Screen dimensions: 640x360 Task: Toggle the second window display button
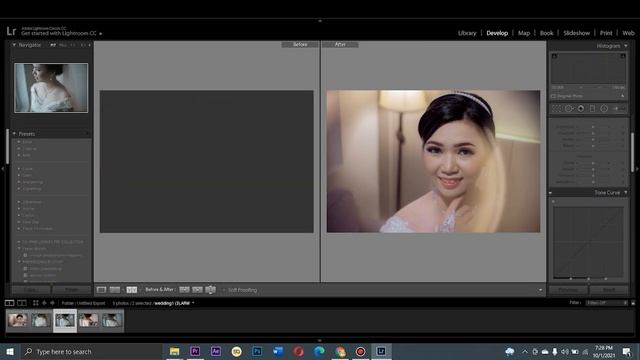click(x=22, y=303)
